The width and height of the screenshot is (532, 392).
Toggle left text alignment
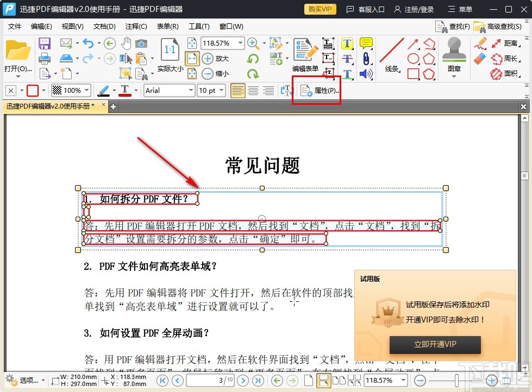237,90
